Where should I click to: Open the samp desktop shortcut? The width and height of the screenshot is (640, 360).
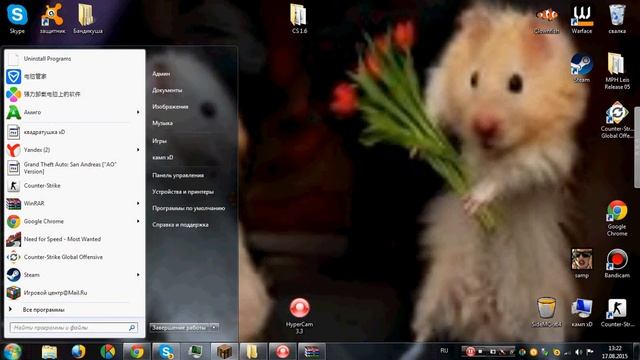coord(582,264)
